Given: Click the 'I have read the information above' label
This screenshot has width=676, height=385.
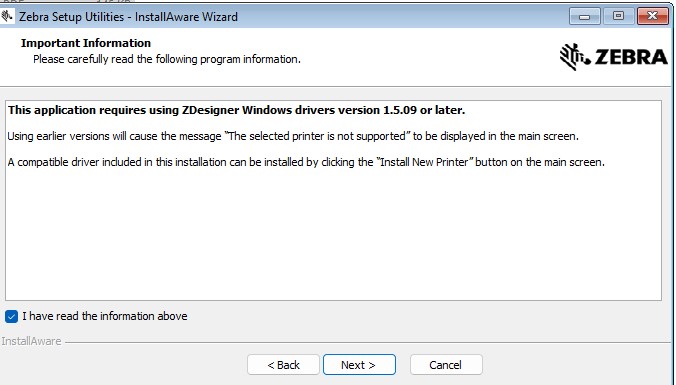Looking at the screenshot, I should pyautogui.click(x=105, y=316).
